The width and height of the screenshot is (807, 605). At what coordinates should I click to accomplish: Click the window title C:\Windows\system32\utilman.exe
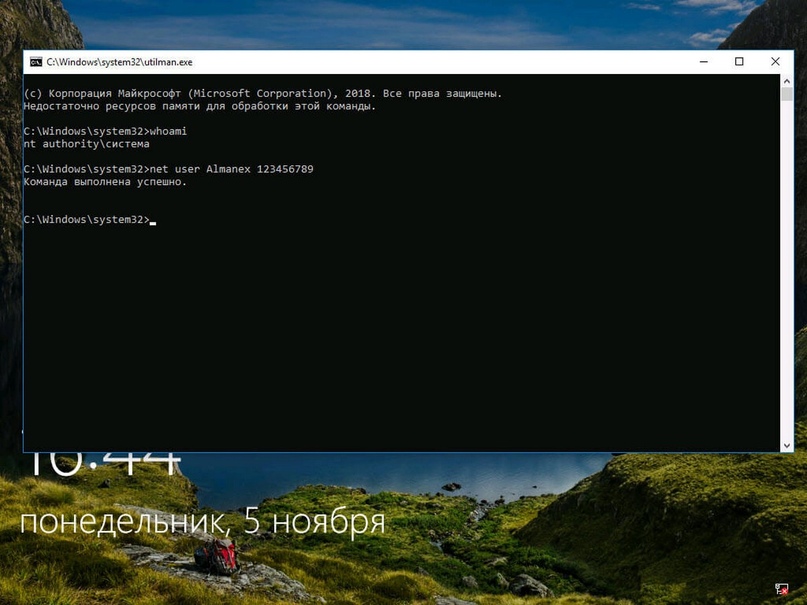tap(119, 62)
